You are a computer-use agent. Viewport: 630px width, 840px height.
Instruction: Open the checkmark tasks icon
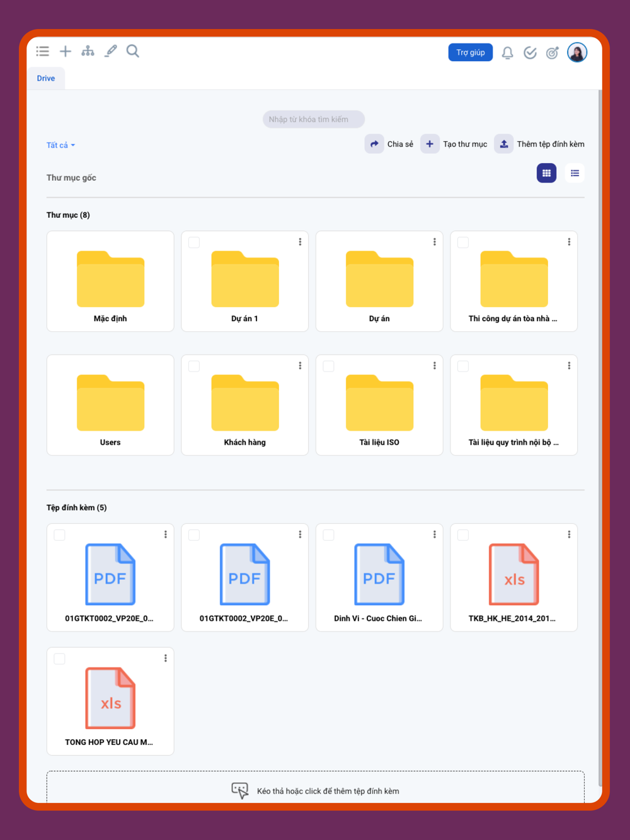click(x=530, y=53)
